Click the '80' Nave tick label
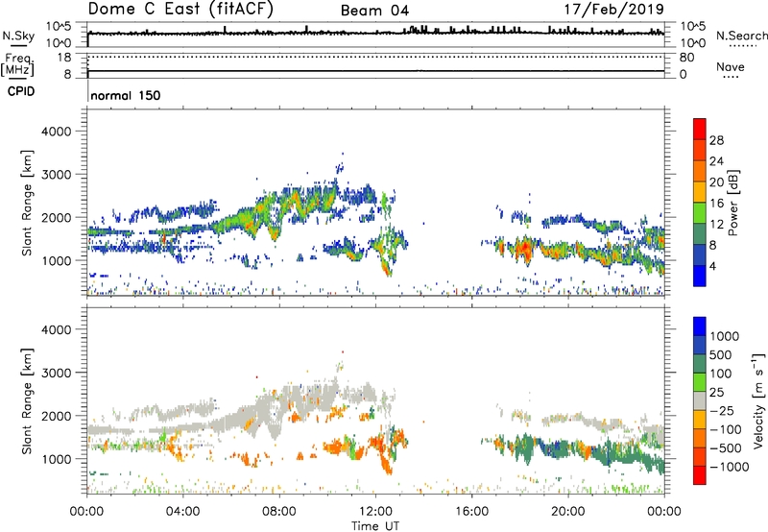This screenshot has width=768, height=532. click(x=686, y=58)
